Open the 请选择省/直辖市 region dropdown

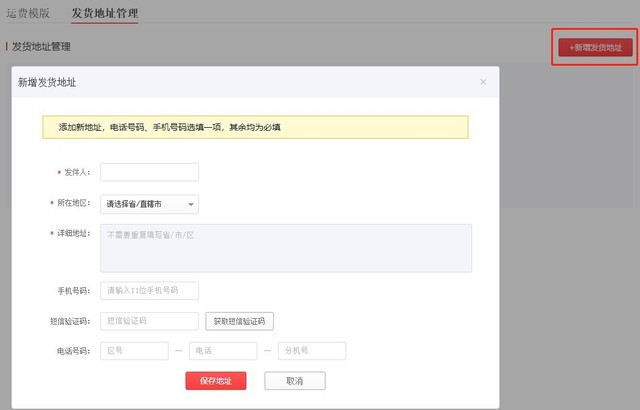tap(149, 204)
